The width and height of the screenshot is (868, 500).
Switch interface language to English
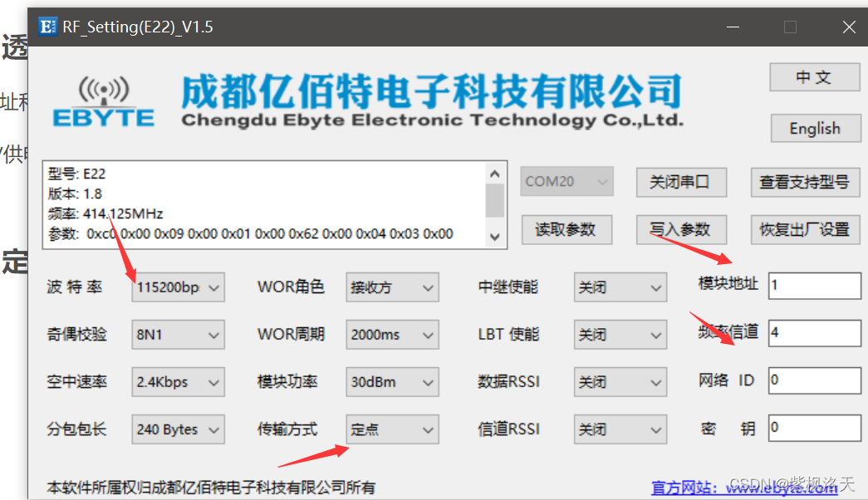pyautogui.click(x=814, y=128)
